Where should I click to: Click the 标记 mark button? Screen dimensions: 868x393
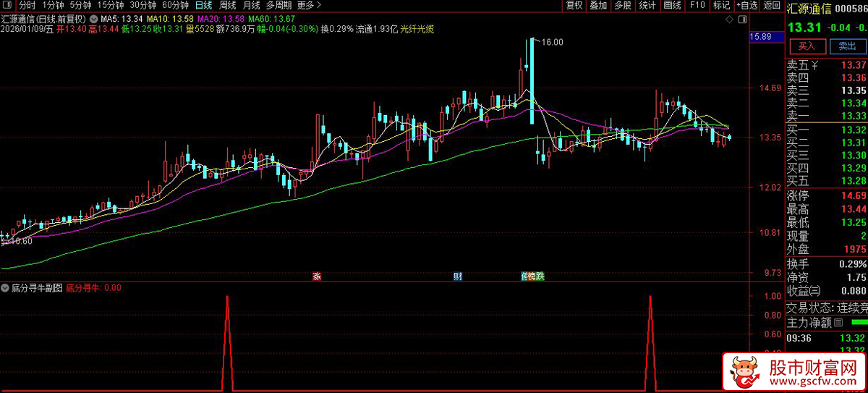(x=721, y=5)
